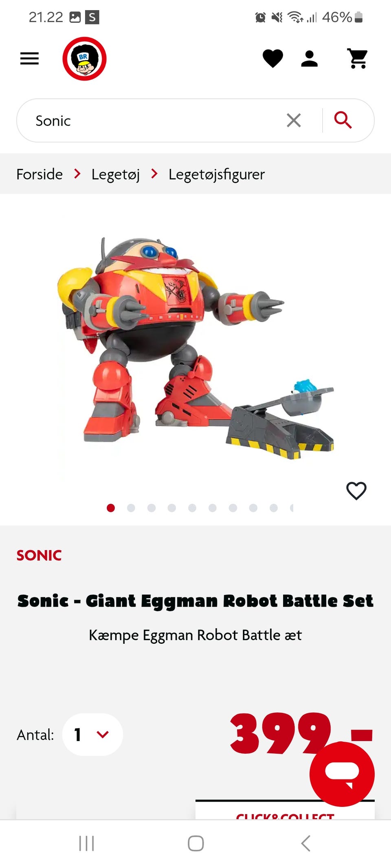Expand the Antal quantity dropdown
The height and width of the screenshot is (868, 391).
pyautogui.click(x=92, y=735)
